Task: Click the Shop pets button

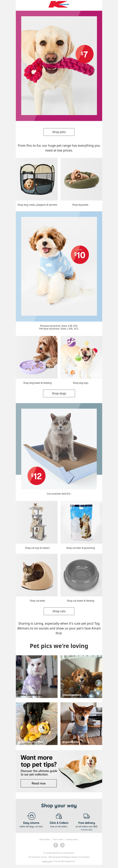Action: (59, 132)
